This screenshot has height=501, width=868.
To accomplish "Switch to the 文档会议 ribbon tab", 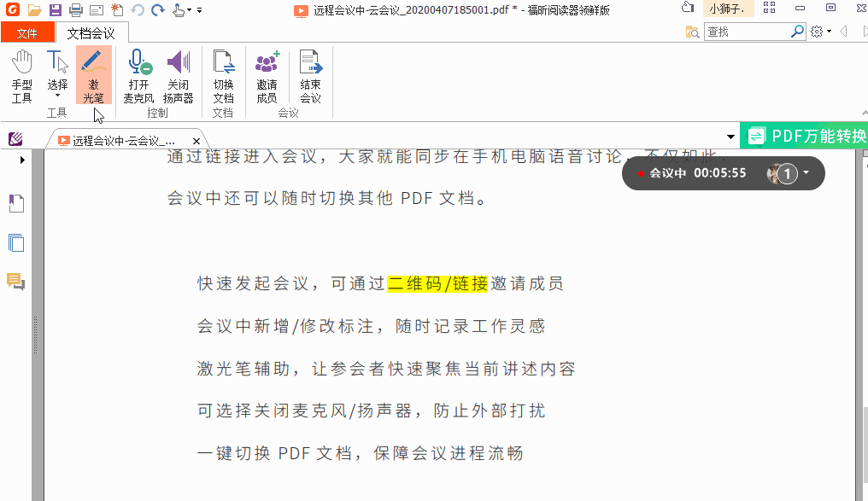I will pos(93,32).
